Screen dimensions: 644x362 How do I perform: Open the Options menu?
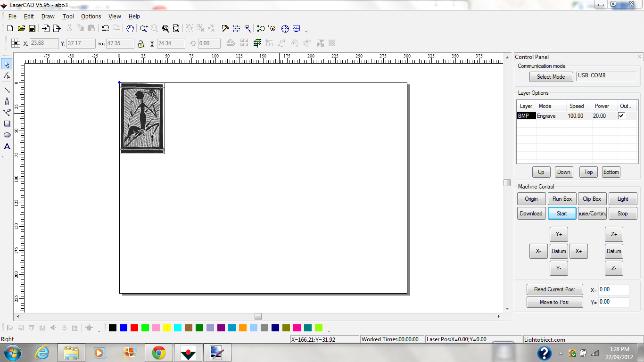coord(91,16)
